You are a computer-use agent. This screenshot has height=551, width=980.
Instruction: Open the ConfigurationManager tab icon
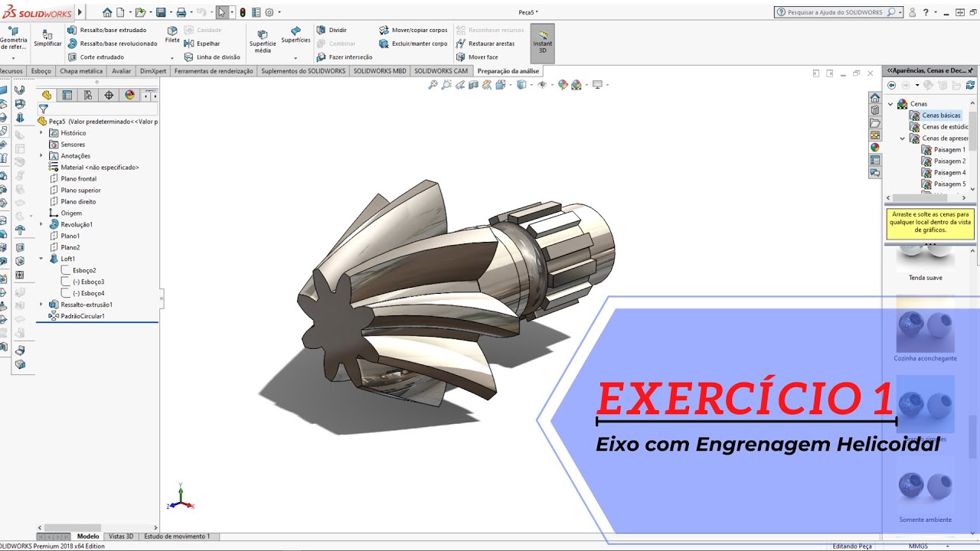coord(88,95)
